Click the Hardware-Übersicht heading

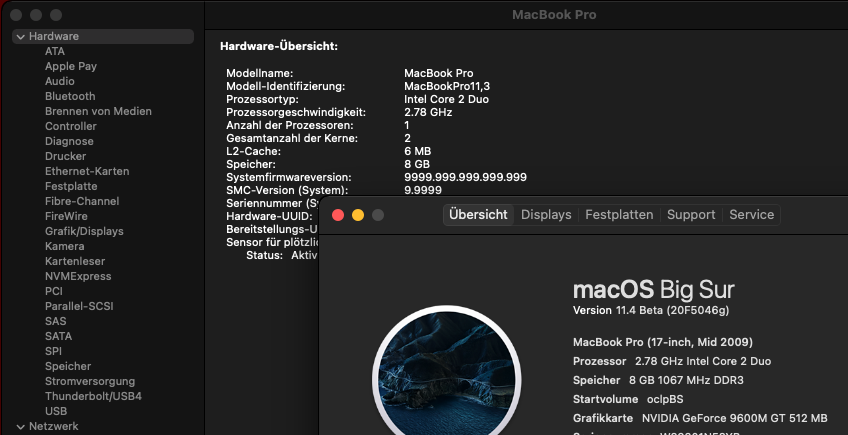(279, 47)
